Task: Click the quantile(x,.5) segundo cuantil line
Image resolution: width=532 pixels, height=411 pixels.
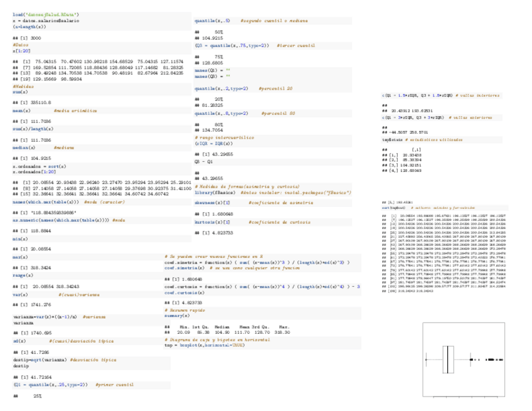Action: click(251, 21)
